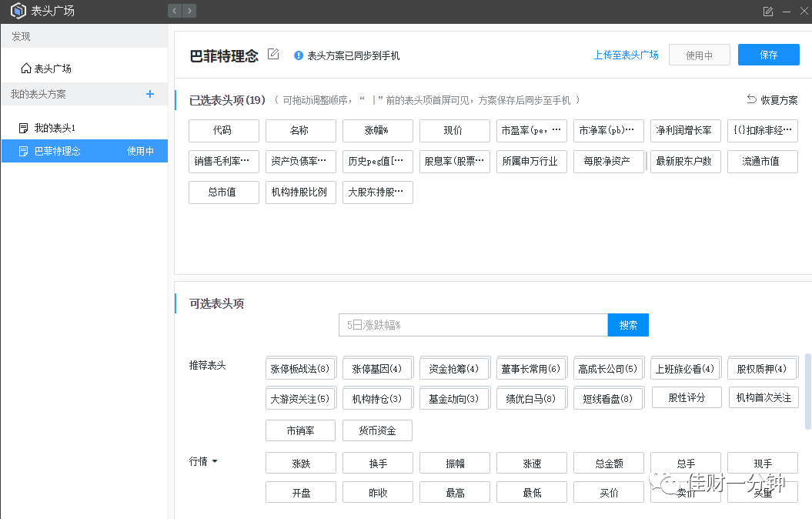Select the 最新股东户数 header item

pyautogui.click(x=686, y=162)
